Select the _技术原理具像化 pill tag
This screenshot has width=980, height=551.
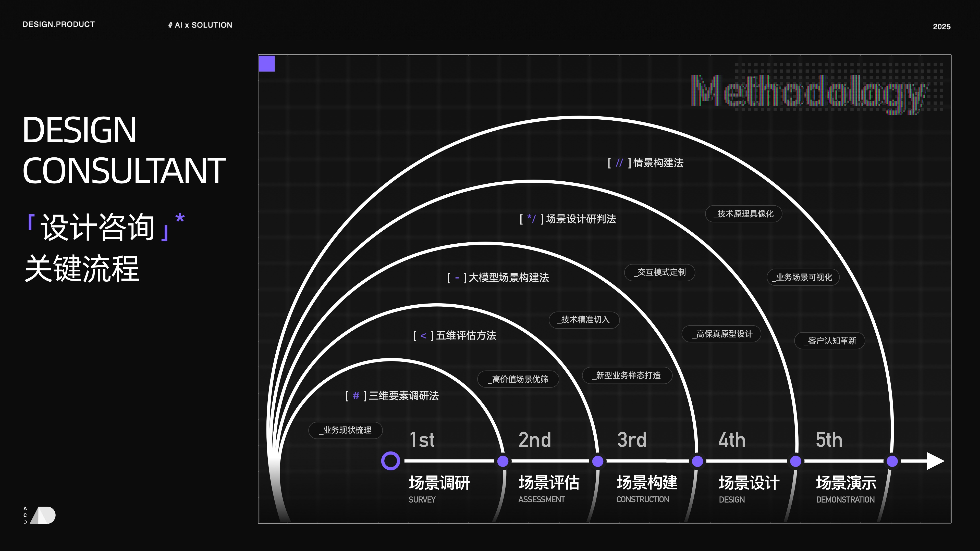tap(743, 214)
